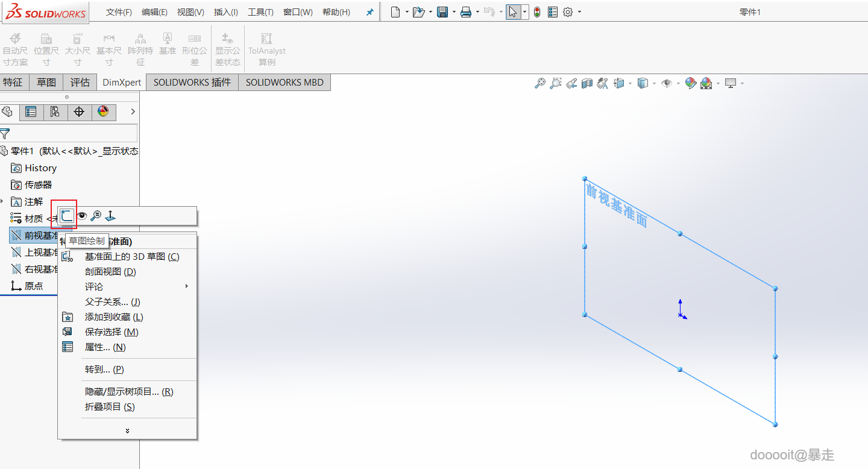Open the New document dropdown arrow
This screenshot has height=469, width=868.
pyautogui.click(x=407, y=12)
